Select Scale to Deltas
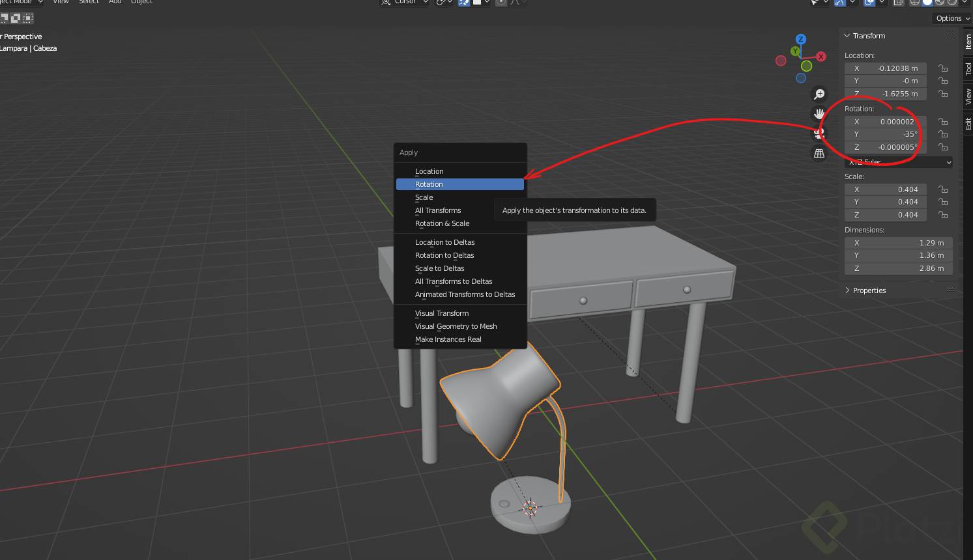This screenshot has height=560, width=973. [x=460, y=268]
